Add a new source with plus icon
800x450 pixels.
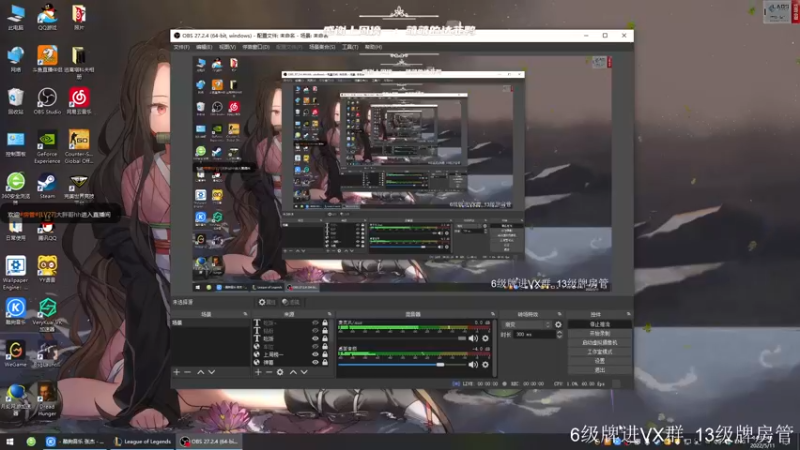pos(258,372)
